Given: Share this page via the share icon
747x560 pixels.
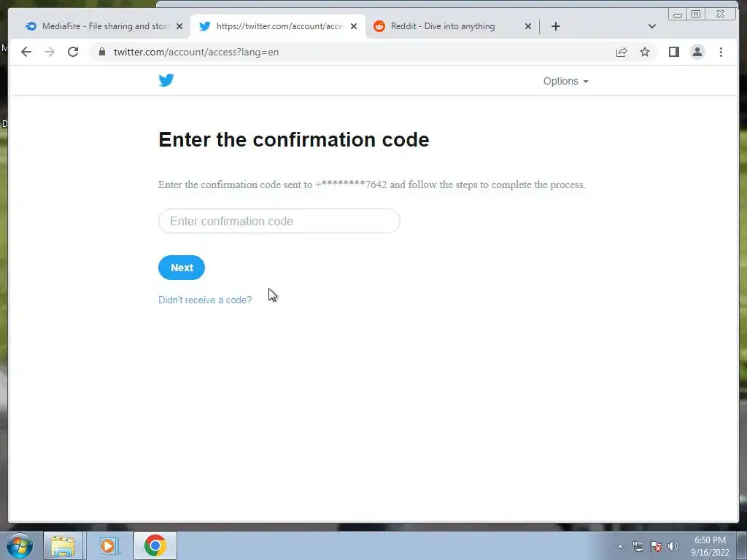Looking at the screenshot, I should [622, 52].
